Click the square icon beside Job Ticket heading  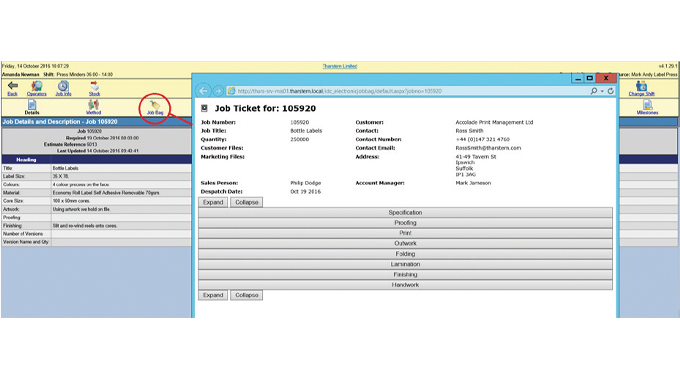[x=204, y=108]
